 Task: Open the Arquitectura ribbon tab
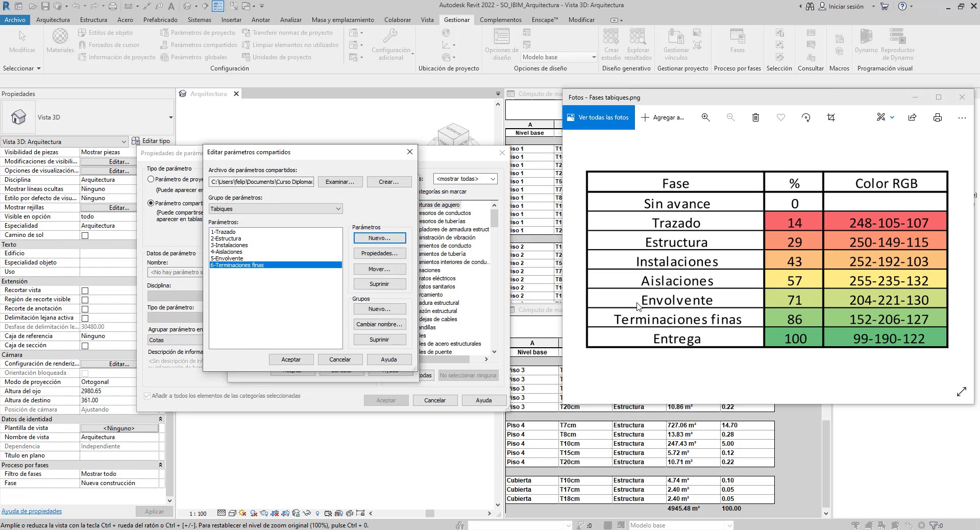53,20
